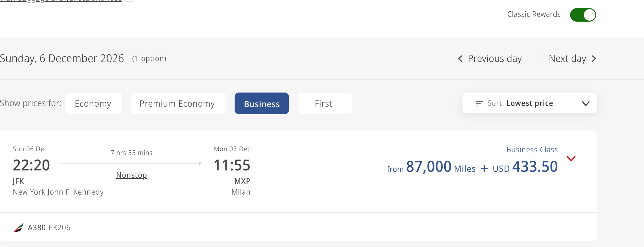Click the 87,000 Miles price
This screenshot has width=644, height=247.
tap(428, 167)
